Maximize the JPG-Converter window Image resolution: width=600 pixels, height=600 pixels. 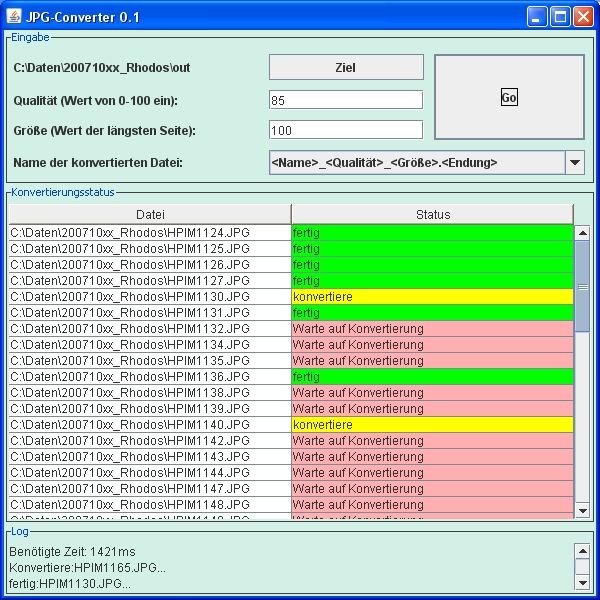(560, 16)
